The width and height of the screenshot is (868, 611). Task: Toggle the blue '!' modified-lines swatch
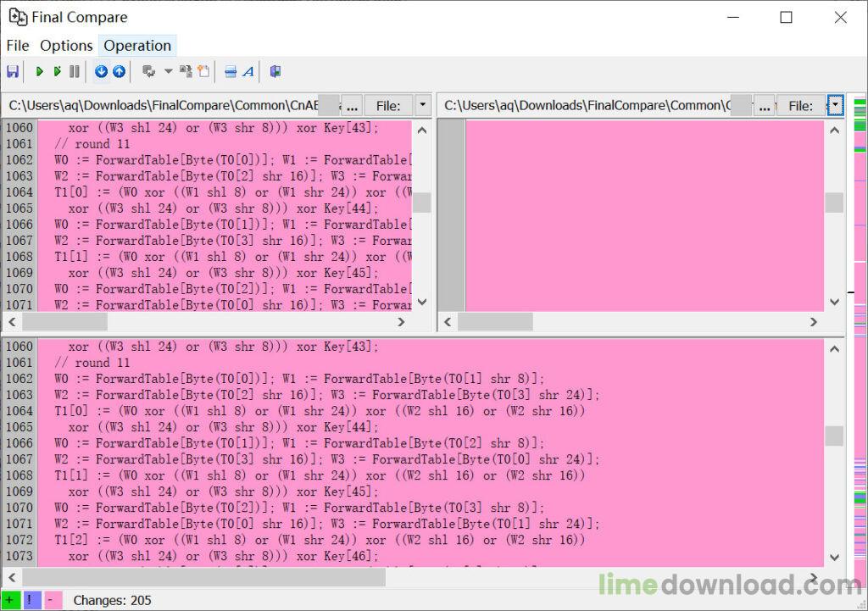(x=31, y=600)
